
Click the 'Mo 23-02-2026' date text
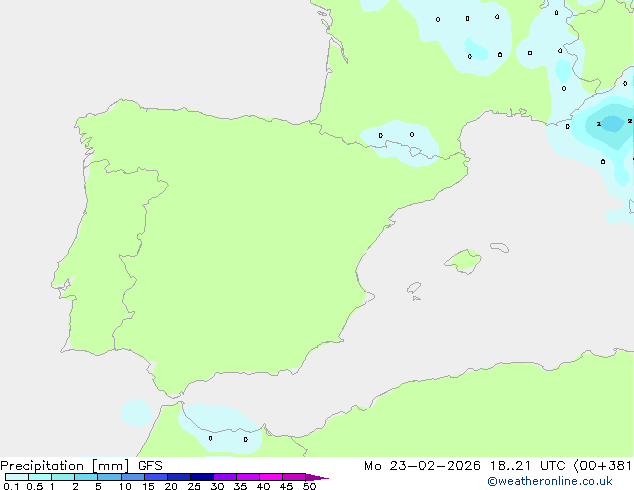coord(422,466)
